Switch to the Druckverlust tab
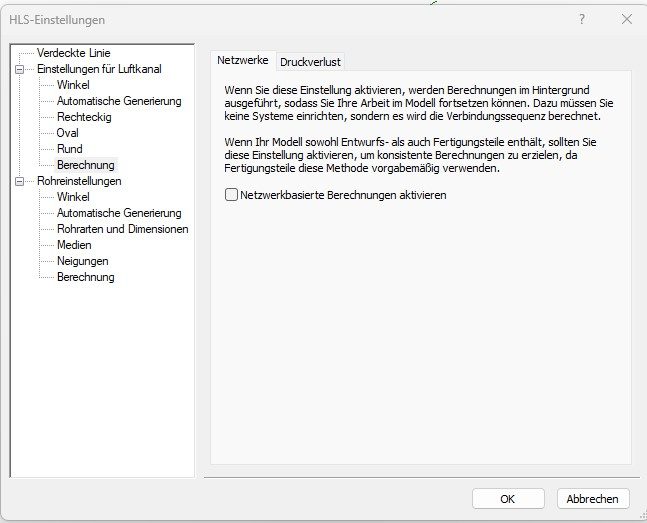 pos(310,61)
